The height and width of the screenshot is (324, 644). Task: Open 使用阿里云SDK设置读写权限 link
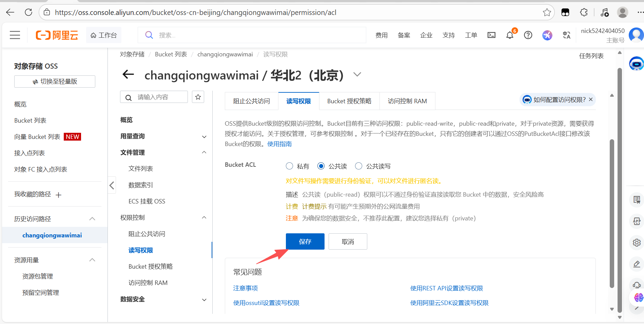[x=449, y=303]
